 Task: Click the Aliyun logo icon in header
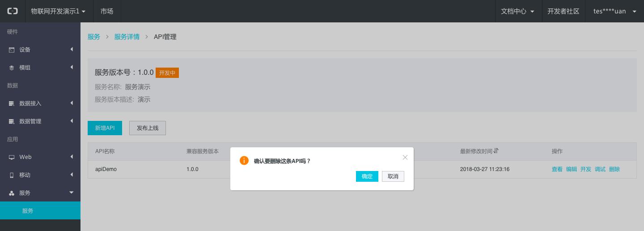click(13, 11)
